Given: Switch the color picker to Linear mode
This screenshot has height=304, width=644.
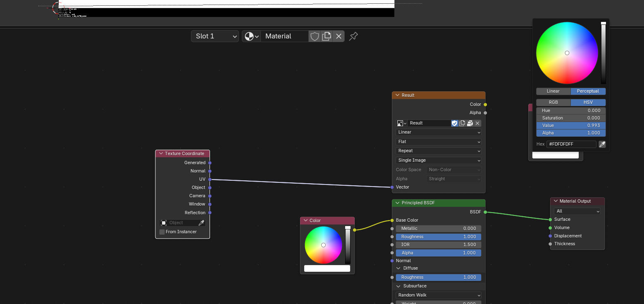Looking at the screenshot, I should coord(553,91).
